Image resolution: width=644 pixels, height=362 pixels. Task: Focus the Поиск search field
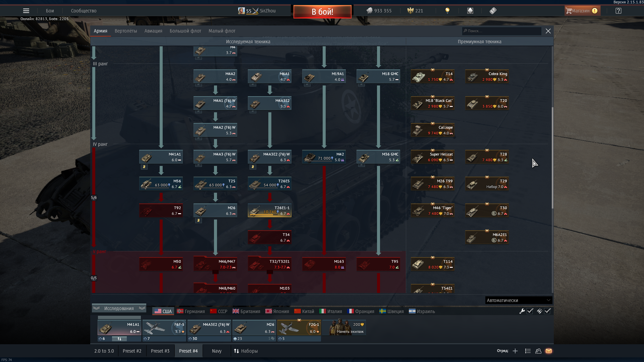click(x=501, y=31)
